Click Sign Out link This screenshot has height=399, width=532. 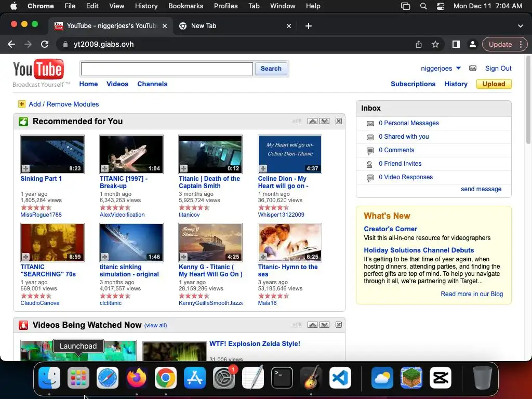pyautogui.click(x=498, y=68)
